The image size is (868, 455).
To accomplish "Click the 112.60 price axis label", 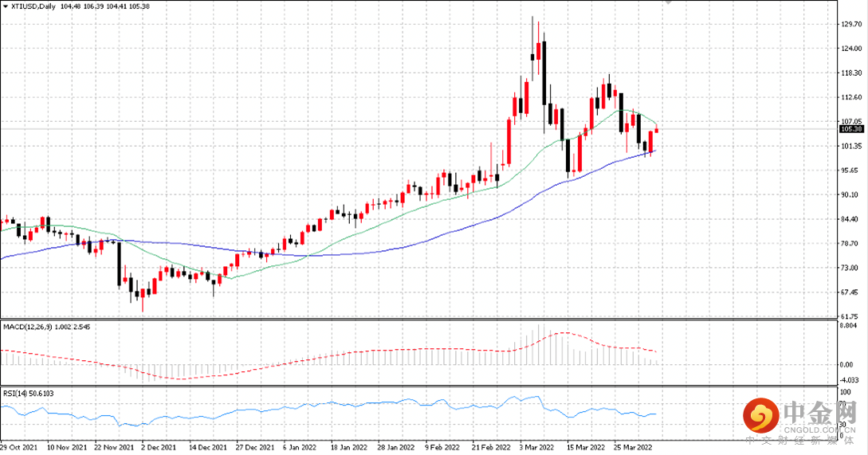I will (851, 97).
